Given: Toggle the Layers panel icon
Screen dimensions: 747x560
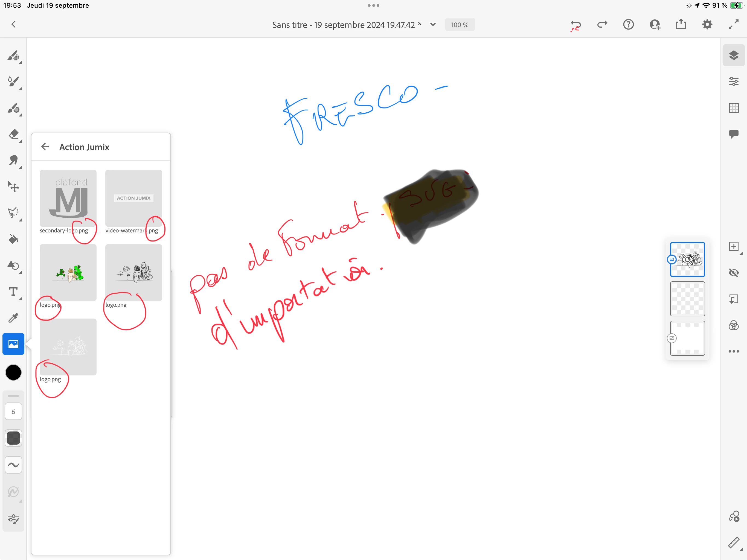Looking at the screenshot, I should click(734, 55).
